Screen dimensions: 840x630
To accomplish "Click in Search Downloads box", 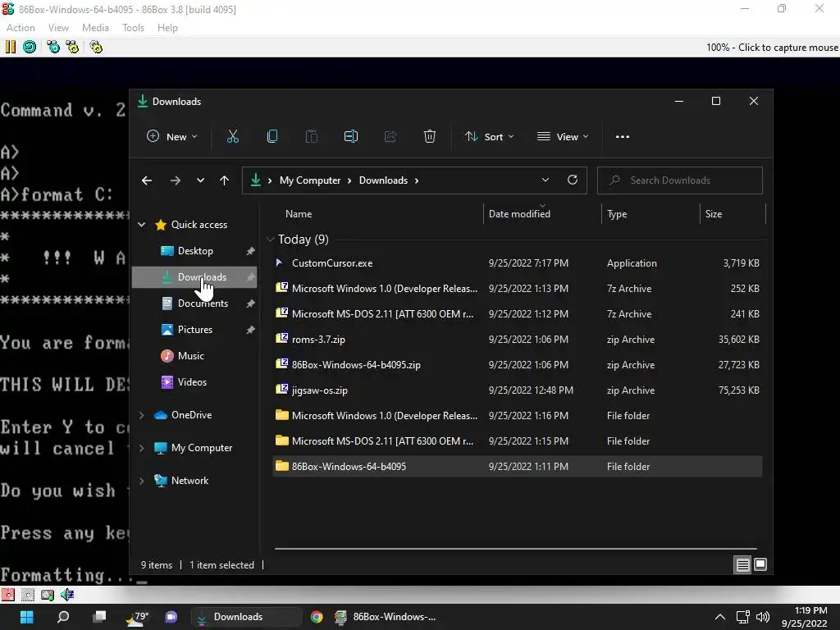I will (x=680, y=180).
